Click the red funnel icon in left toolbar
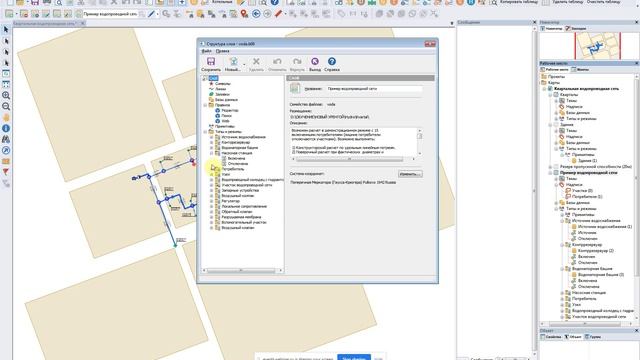Screen dimensions: 640x360 [x=6, y=172]
